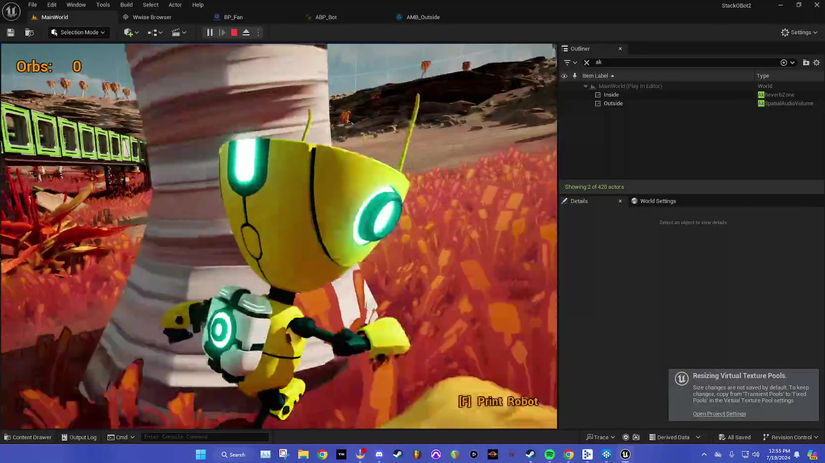Pause the play-in-editor simulation
Image resolution: width=825 pixels, height=463 pixels.
[209, 33]
